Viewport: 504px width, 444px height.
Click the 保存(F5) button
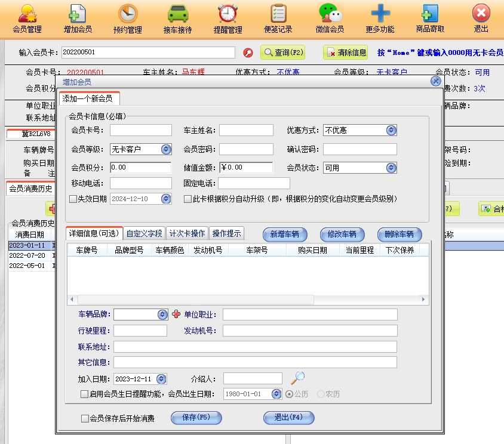point(196,418)
